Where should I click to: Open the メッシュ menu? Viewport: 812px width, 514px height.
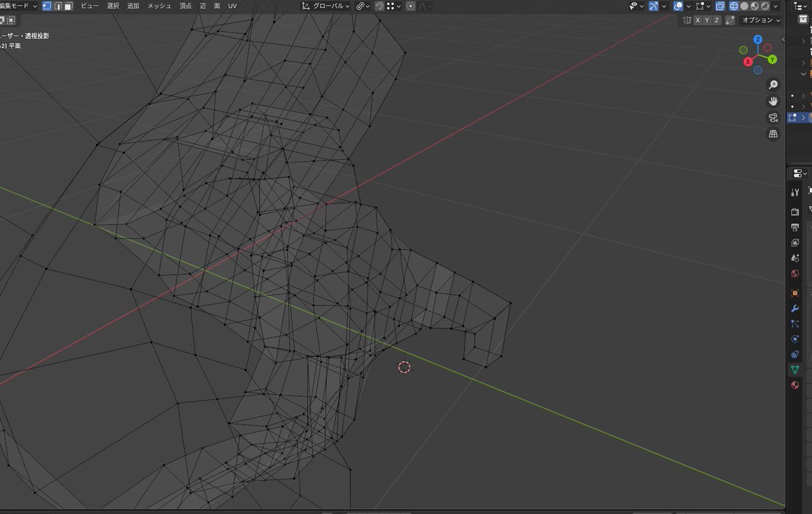pos(159,6)
